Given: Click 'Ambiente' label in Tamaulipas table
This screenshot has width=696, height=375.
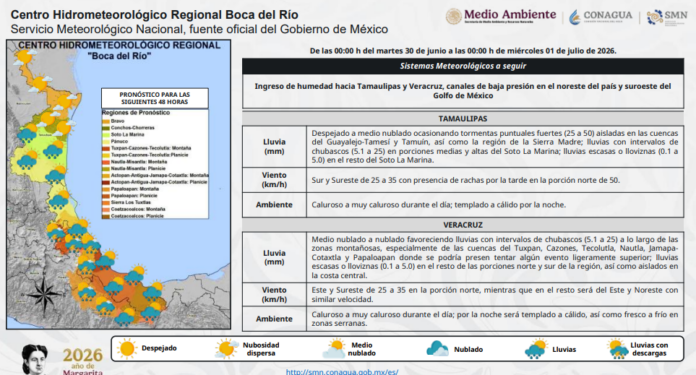Looking at the screenshot, I should (x=274, y=205).
